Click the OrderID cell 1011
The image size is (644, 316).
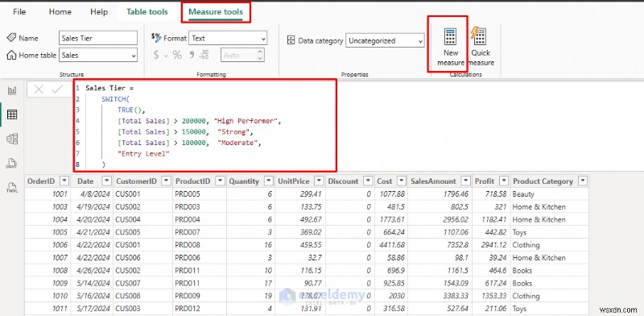pyautogui.click(x=47, y=309)
